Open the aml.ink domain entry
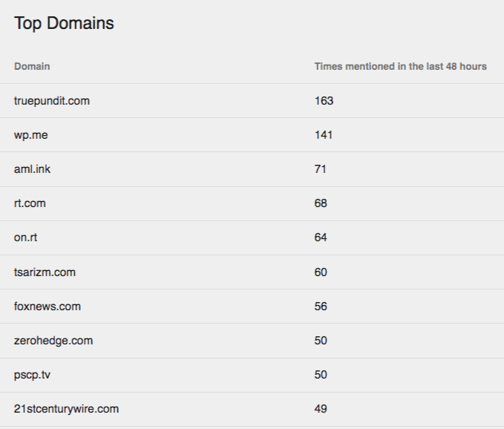Screen dimensions: 504x429 click(x=32, y=169)
